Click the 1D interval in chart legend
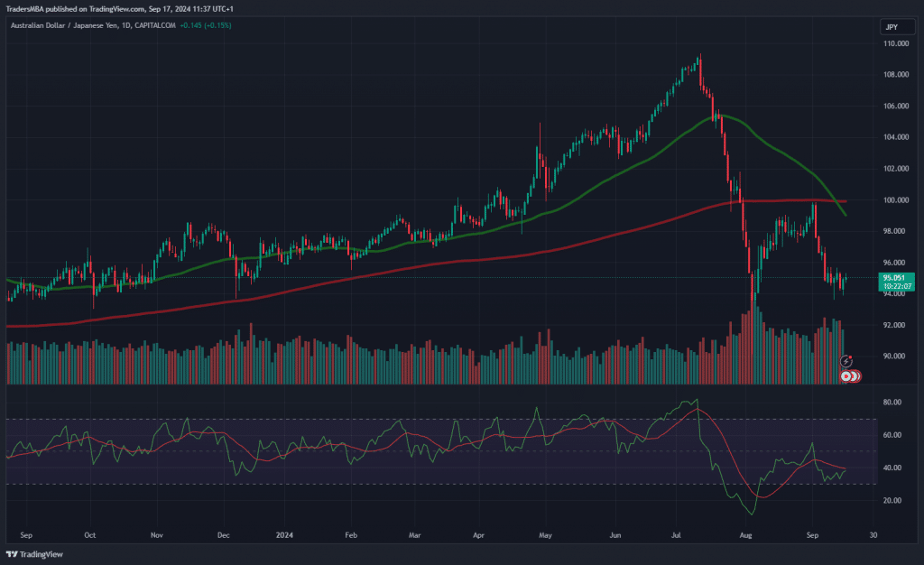The width and height of the screenshot is (924, 565). pyautogui.click(x=127, y=25)
